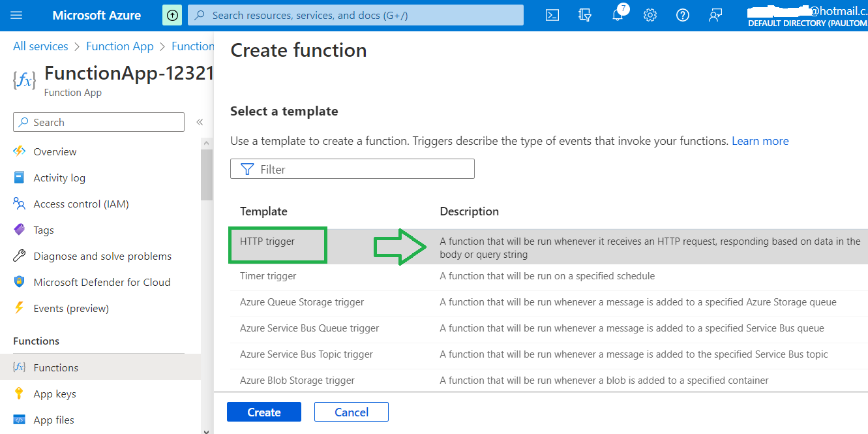Select Azure Blob Storage trigger template
This screenshot has height=434, width=868.
tap(297, 380)
